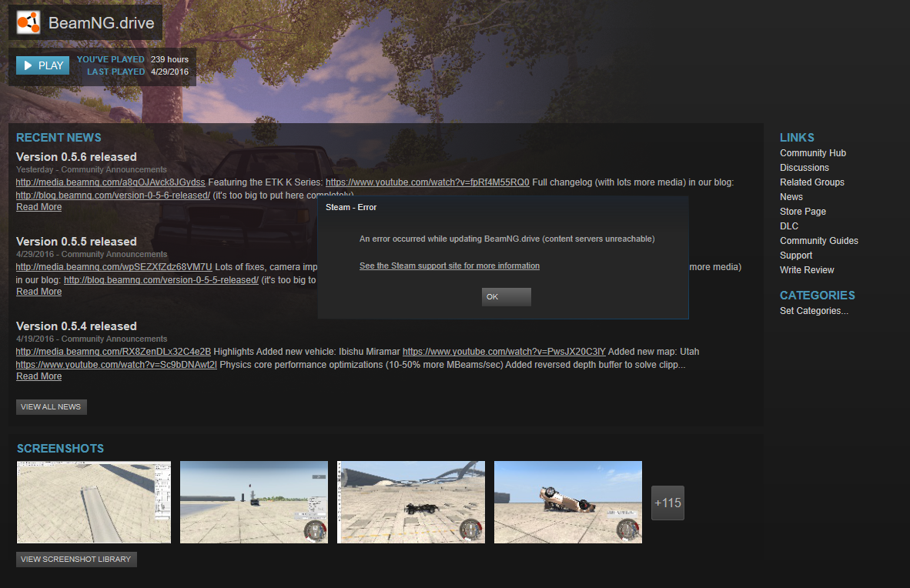Viewport: 910px width, 588px height.
Task: Visit the Store Page link
Action: (803, 212)
